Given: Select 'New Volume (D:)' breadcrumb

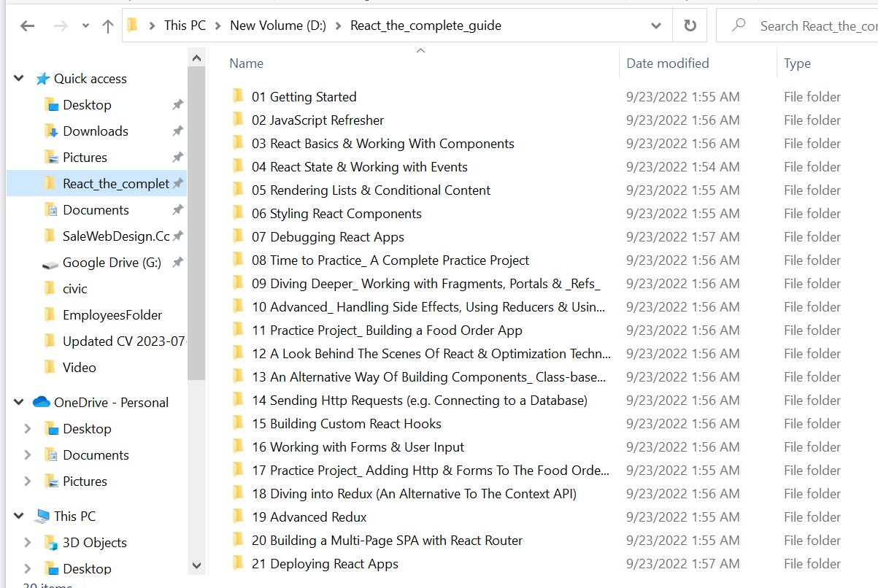Looking at the screenshot, I should point(278,26).
